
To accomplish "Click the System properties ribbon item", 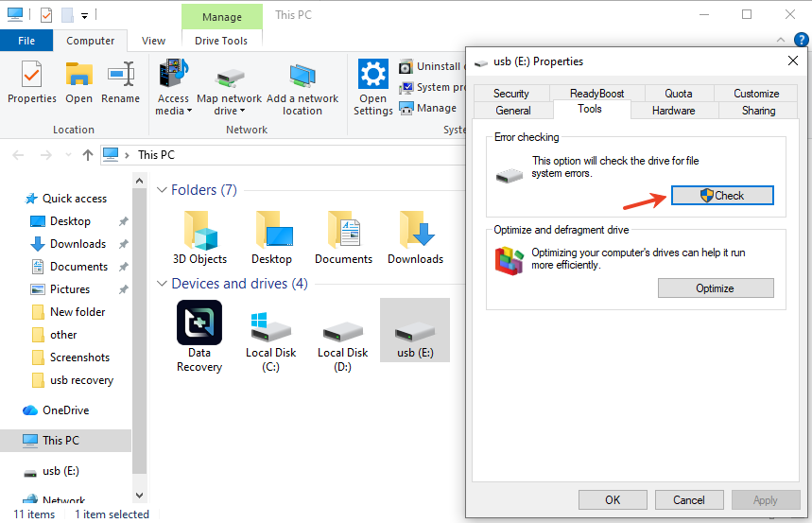I will (x=432, y=87).
